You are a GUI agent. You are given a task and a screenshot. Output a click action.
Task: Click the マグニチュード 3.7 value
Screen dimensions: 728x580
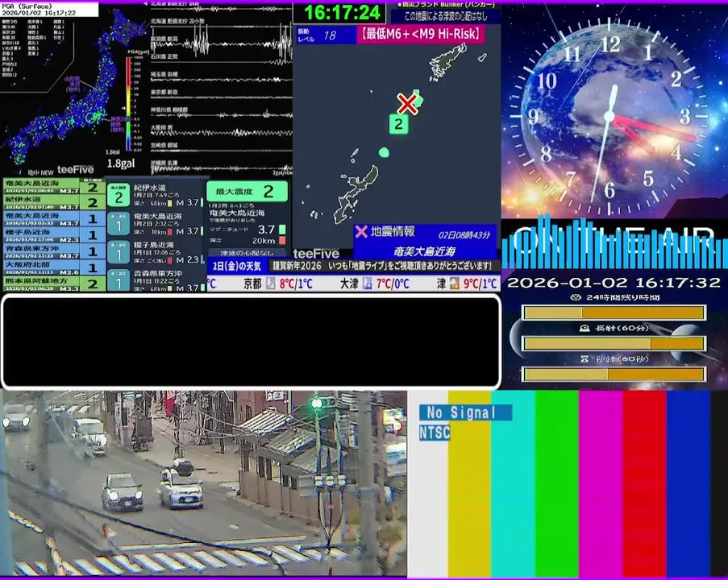266,230
